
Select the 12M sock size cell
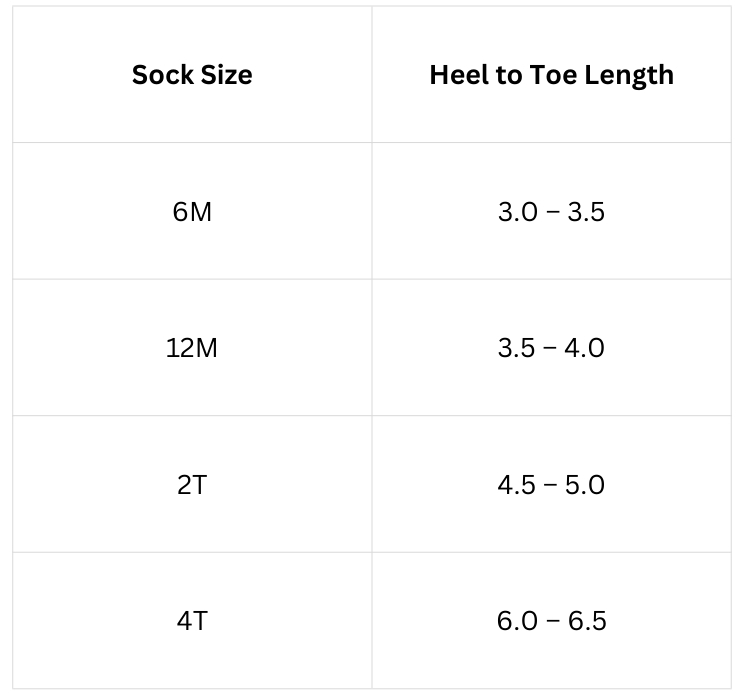[x=192, y=348]
